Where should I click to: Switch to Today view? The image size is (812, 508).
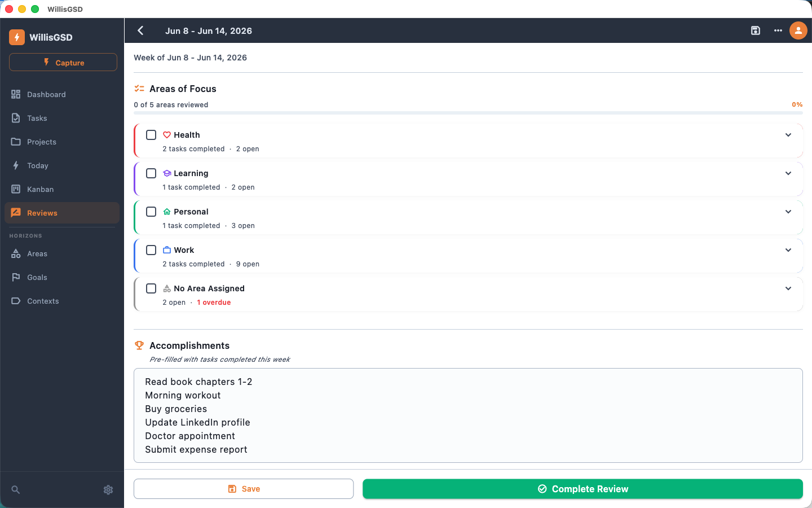pyautogui.click(x=62, y=165)
